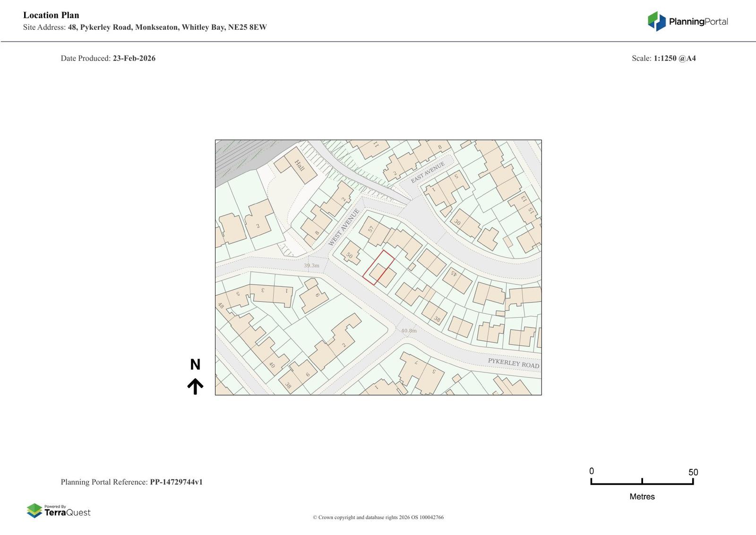Click the scale bar graphic
Screen dimensions: 756x535
pos(642,481)
